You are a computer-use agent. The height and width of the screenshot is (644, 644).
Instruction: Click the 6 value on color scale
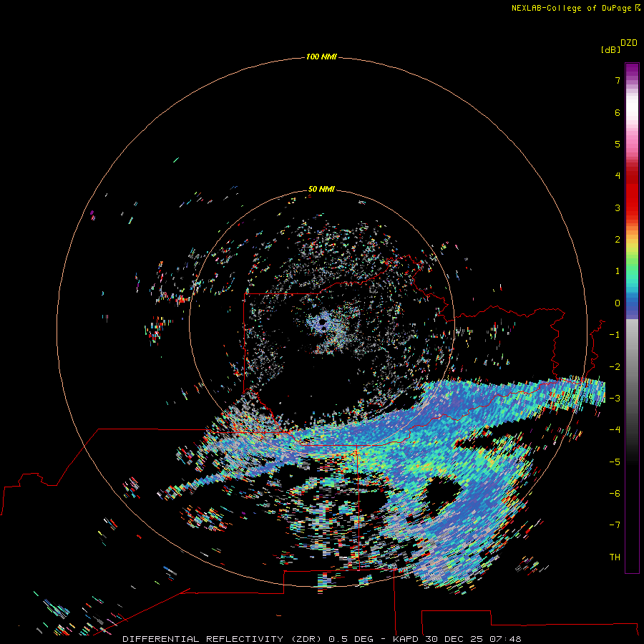pos(618,112)
